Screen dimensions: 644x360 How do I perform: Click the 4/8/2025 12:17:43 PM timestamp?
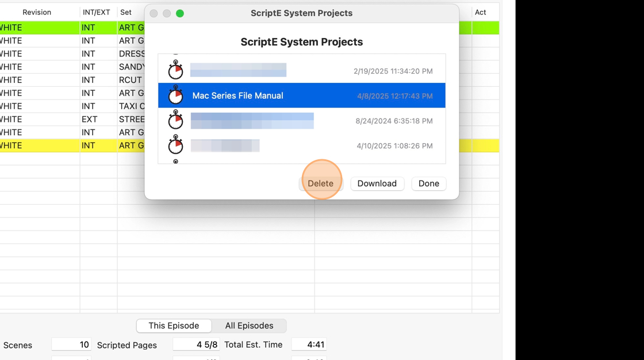[394, 96]
